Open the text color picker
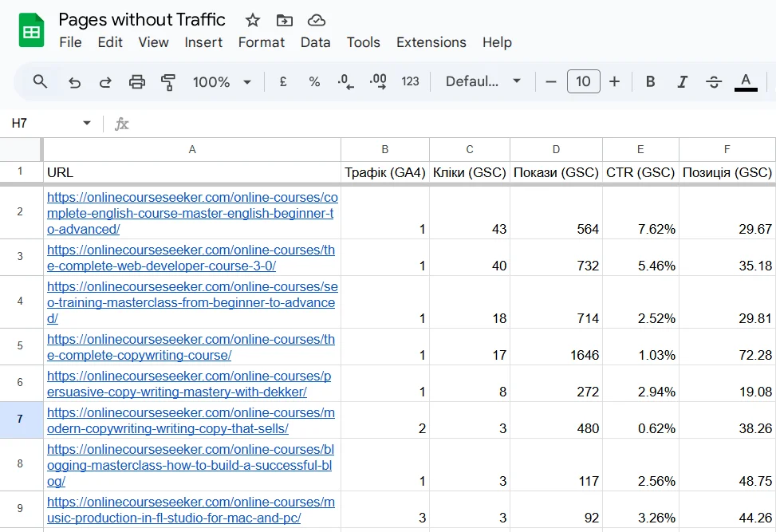The height and width of the screenshot is (532, 776). (x=746, y=81)
